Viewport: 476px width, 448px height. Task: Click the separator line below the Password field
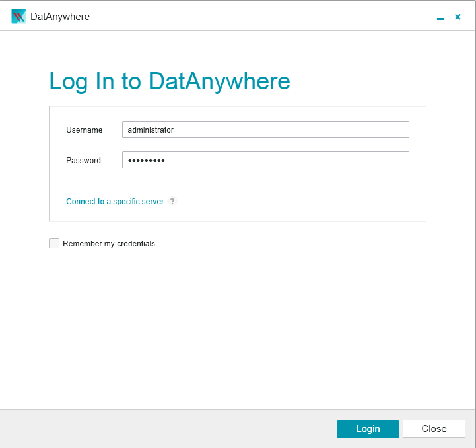[238, 182]
